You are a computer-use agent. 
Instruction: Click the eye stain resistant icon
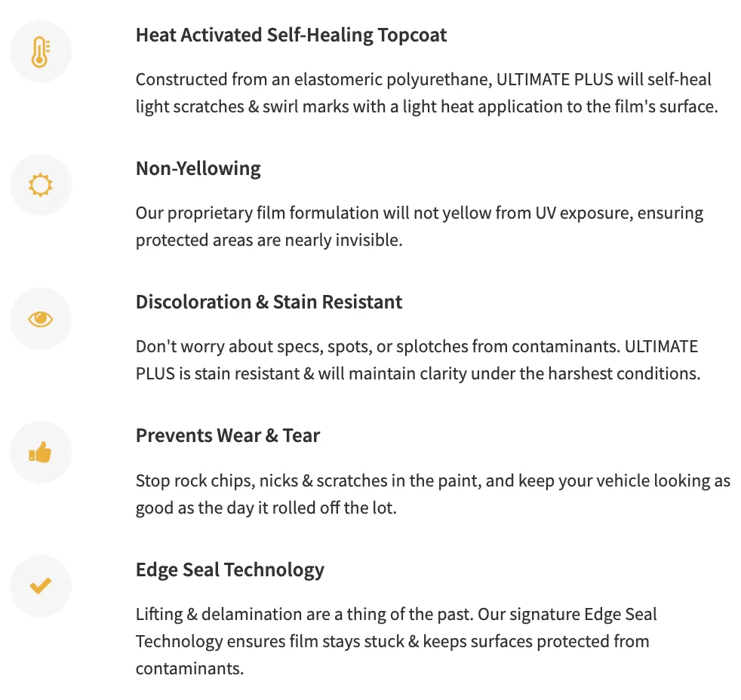tap(41, 319)
